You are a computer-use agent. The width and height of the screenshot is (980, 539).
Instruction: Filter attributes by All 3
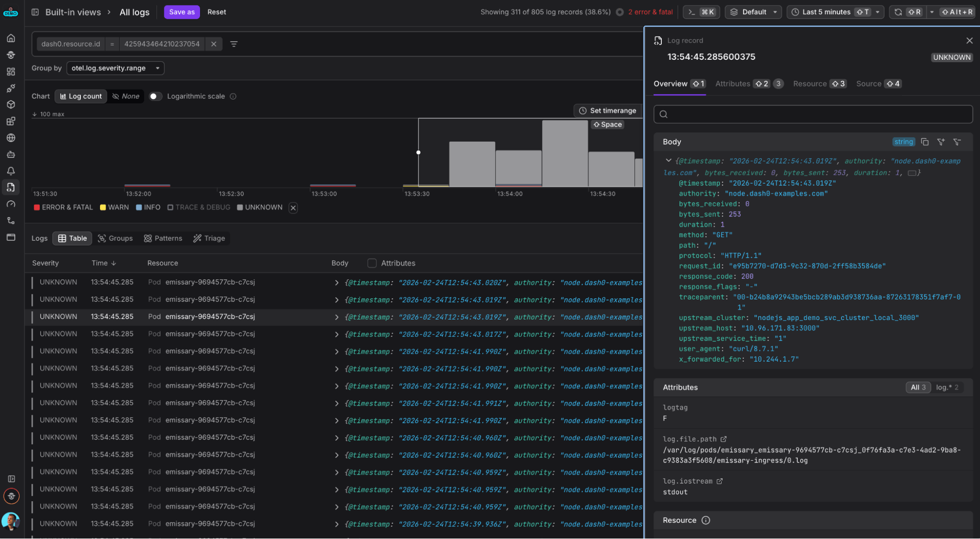918,387
